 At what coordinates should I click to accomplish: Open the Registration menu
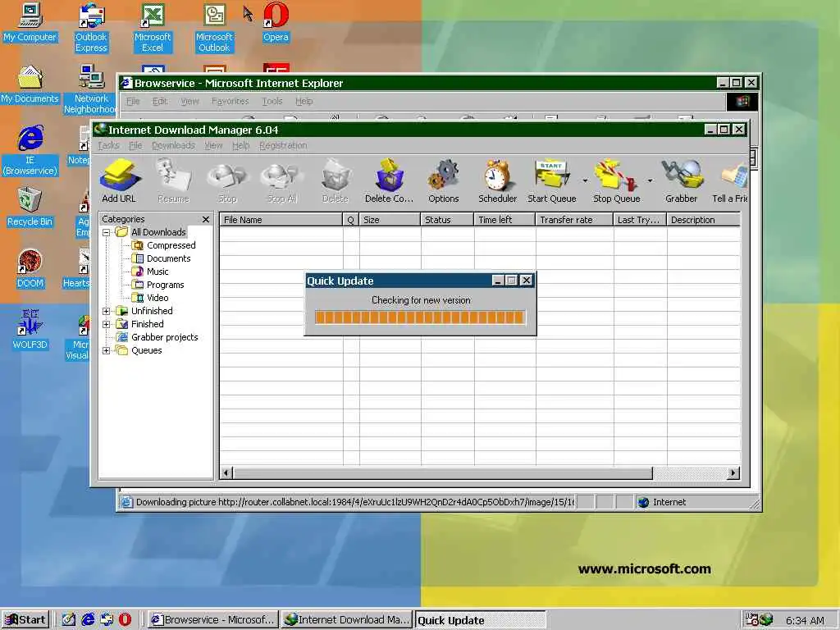283,145
